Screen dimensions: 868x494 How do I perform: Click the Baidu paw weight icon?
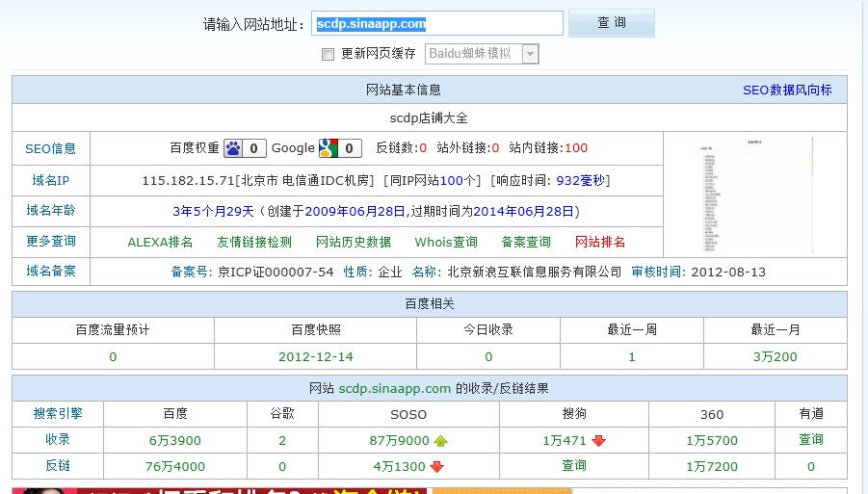(234, 148)
